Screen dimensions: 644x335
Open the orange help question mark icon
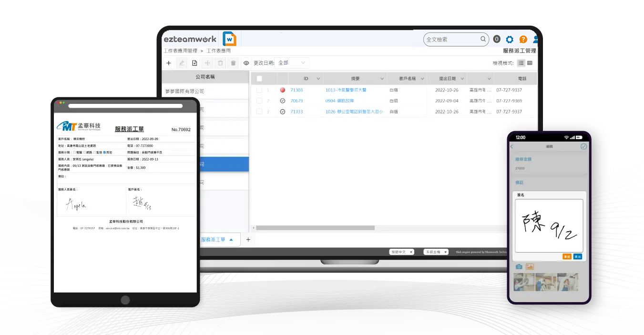pos(523,40)
